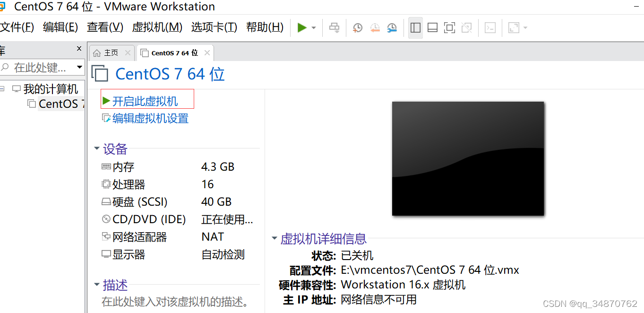The image size is (644, 313).
Task: Click the NAT network value
Action: 213,237
